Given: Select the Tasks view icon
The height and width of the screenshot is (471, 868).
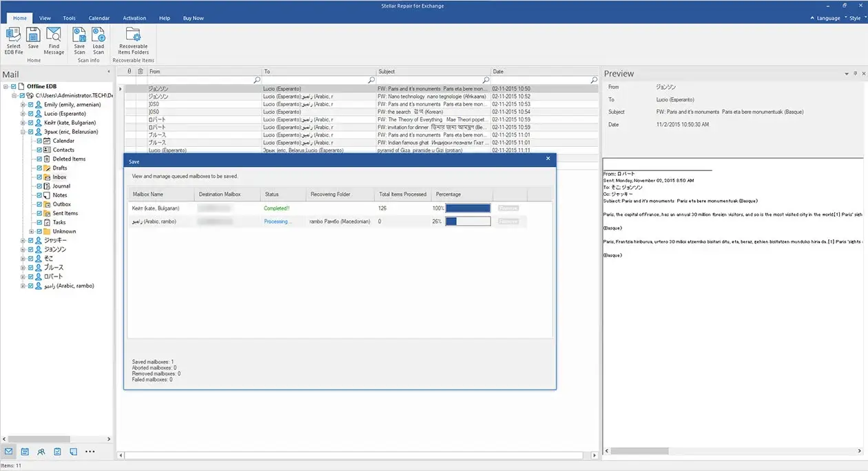Looking at the screenshot, I should pyautogui.click(x=57, y=451).
